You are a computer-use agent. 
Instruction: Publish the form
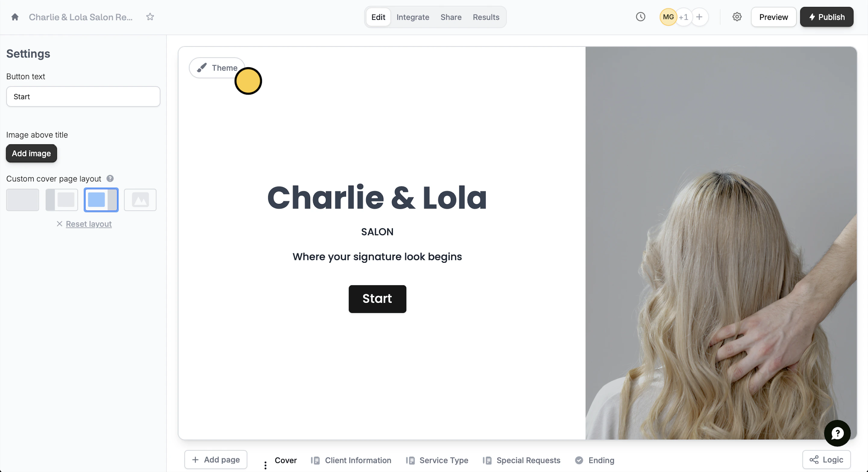tap(826, 17)
